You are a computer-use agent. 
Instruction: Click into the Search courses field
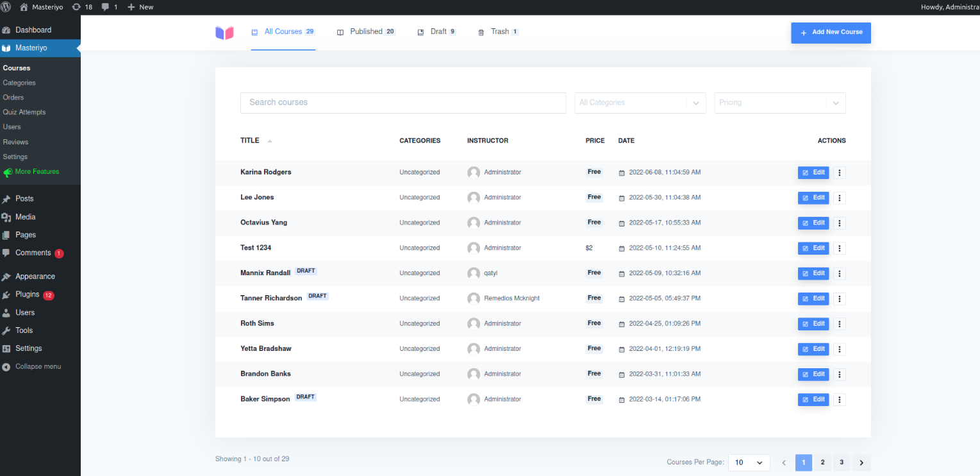click(x=403, y=103)
